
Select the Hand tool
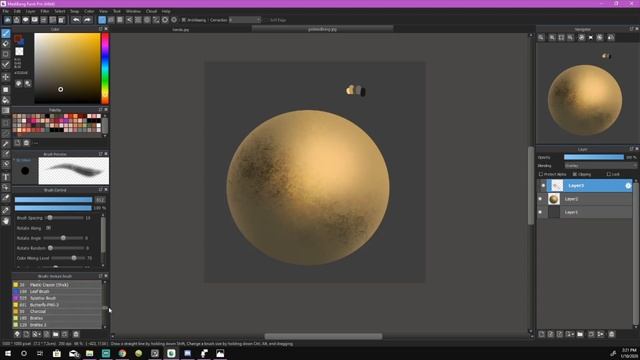pos(6,221)
